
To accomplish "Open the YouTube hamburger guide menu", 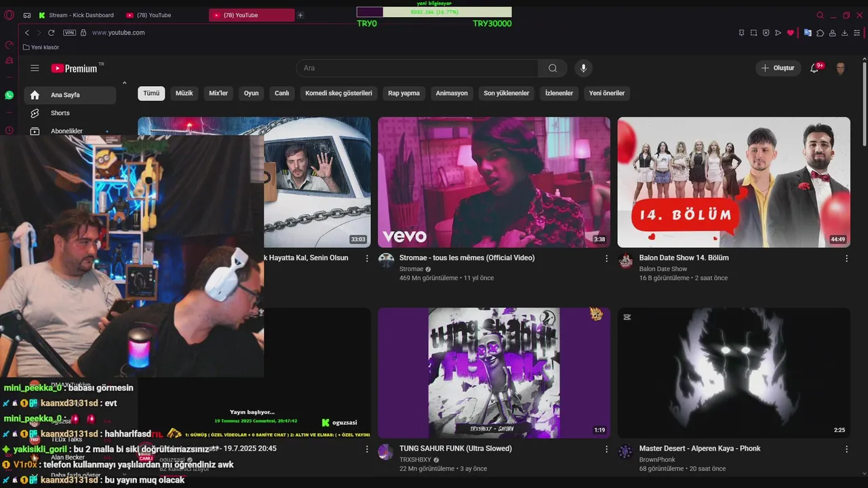I will coord(35,68).
